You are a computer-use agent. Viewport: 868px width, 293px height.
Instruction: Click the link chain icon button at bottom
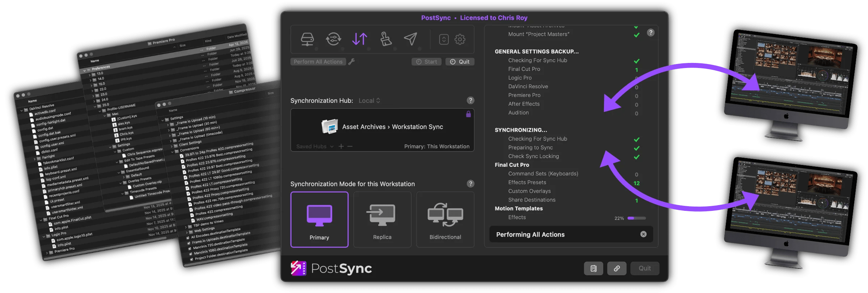pyautogui.click(x=617, y=268)
